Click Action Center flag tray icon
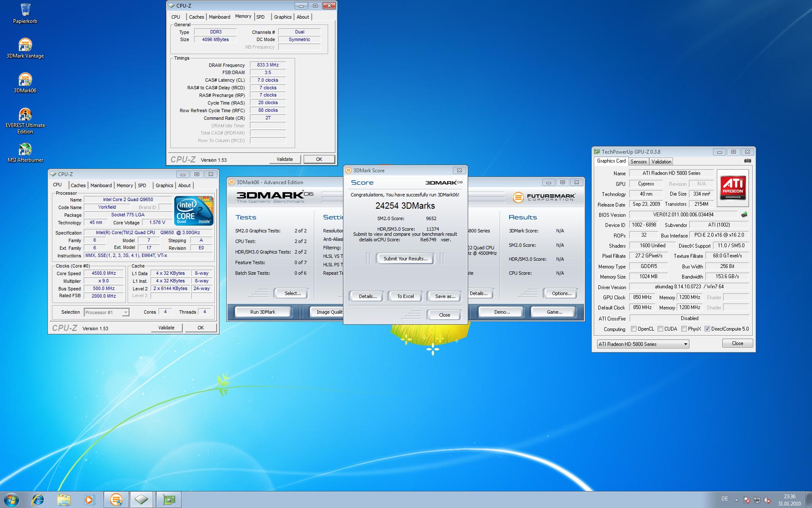 [747, 500]
